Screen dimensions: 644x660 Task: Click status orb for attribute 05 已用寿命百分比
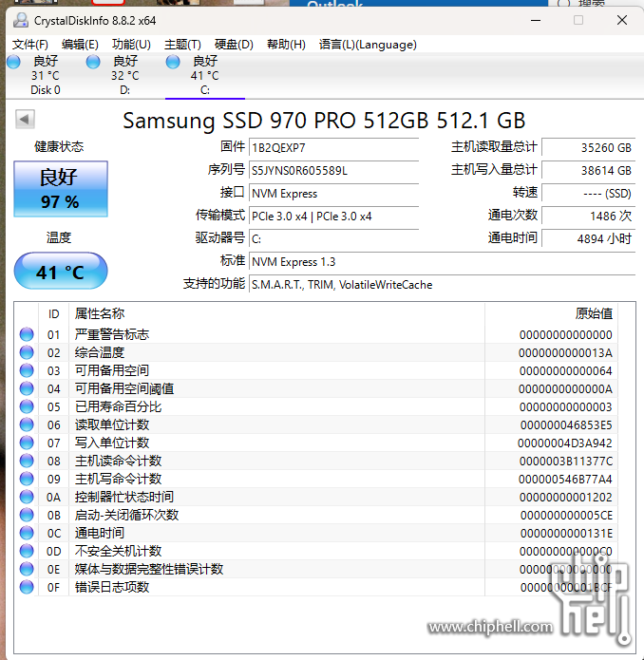pos(27,407)
